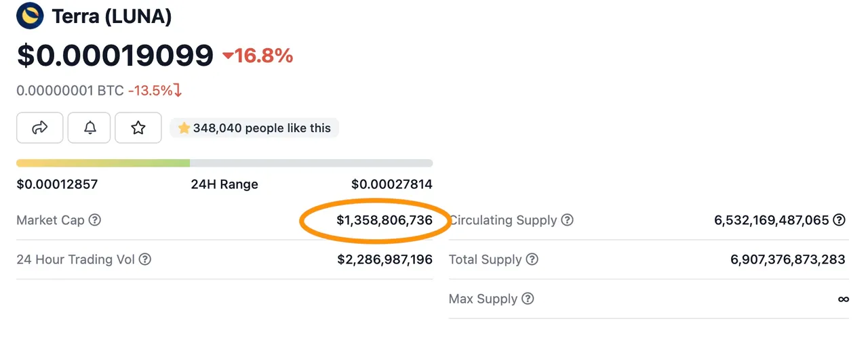The width and height of the screenshot is (868, 338).
Task: Open price alerts with the bell icon
Action: tap(89, 127)
